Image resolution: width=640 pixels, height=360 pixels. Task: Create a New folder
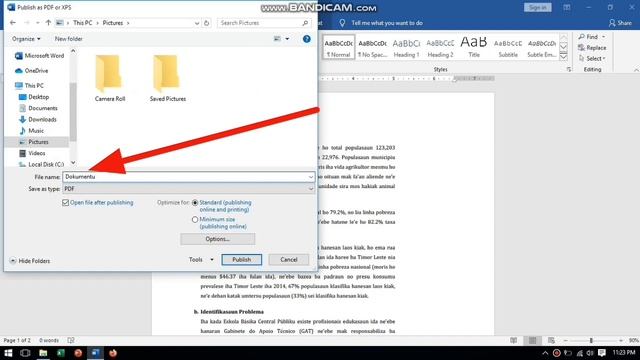[69, 39]
